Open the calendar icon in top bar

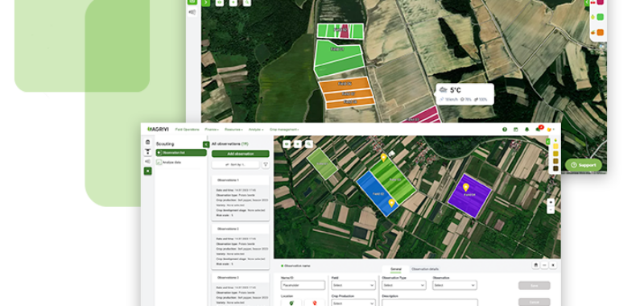[515, 130]
